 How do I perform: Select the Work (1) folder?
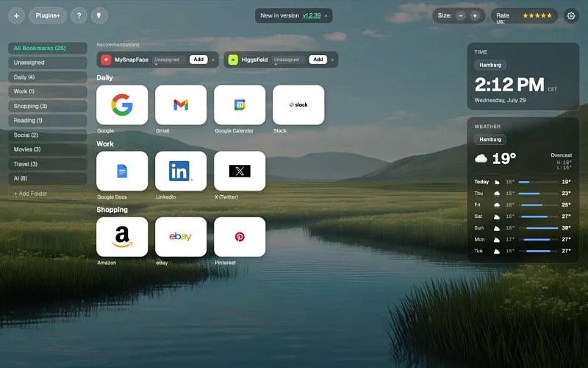[48, 91]
